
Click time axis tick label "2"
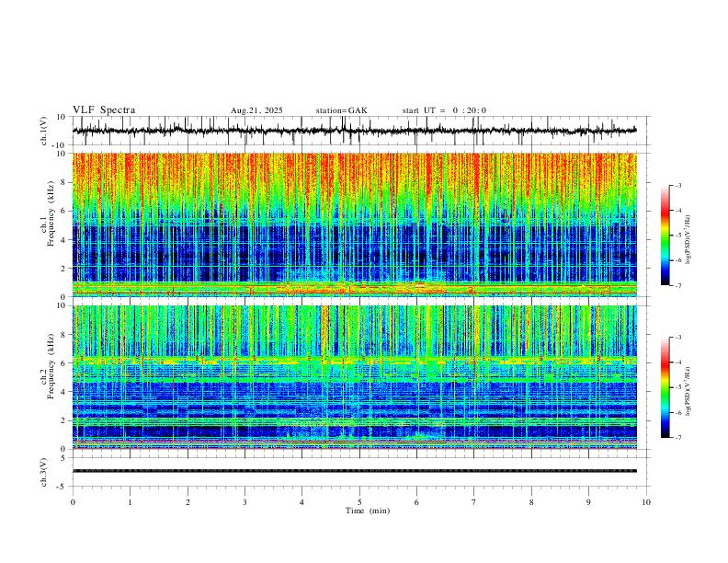[188, 502]
